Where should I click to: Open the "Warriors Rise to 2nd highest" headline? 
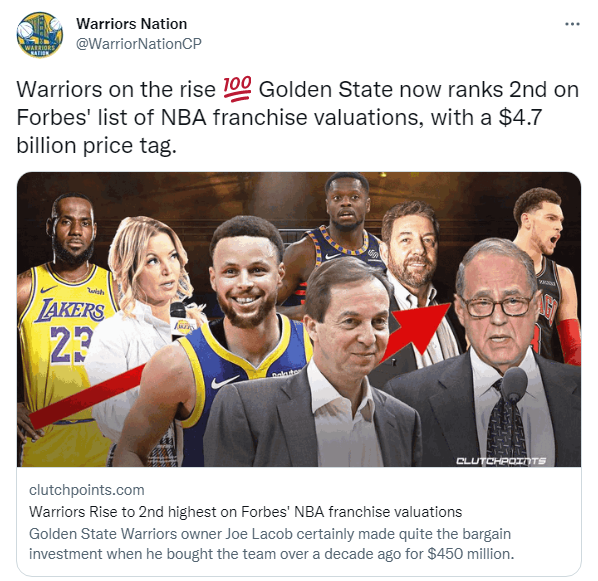point(245,512)
